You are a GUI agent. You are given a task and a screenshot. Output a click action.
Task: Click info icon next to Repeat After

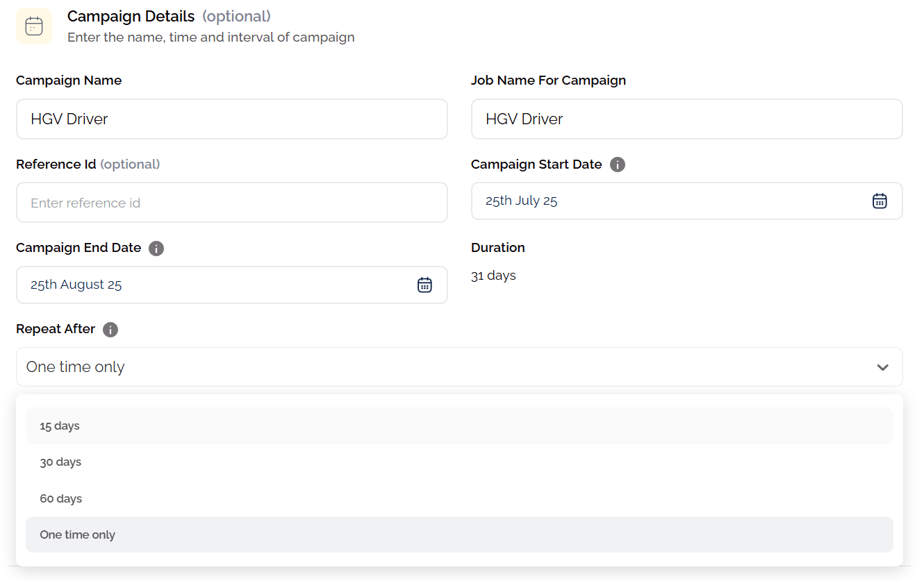(x=110, y=330)
